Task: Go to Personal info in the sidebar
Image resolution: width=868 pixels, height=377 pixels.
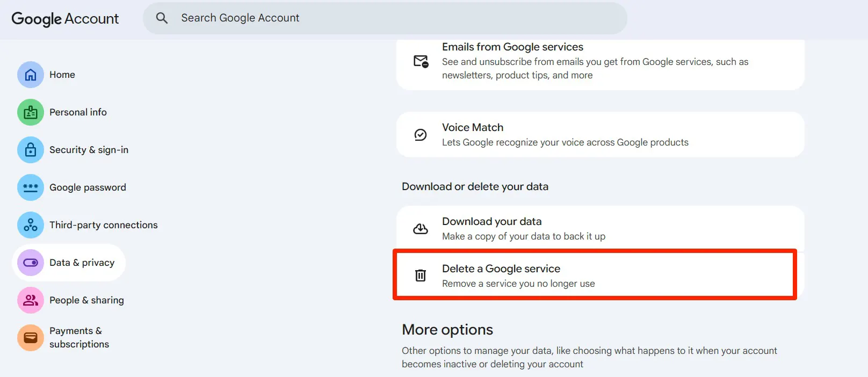Action: coord(78,112)
